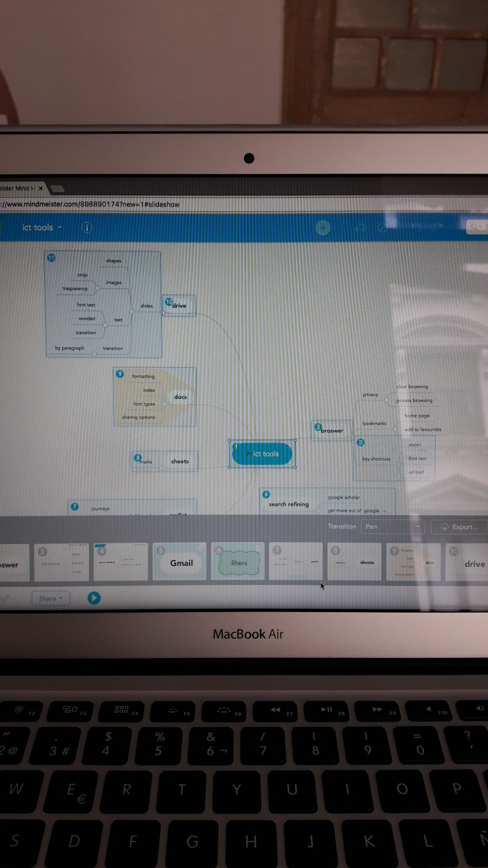Image resolution: width=488 pixels, height=868 pixels.
Task: Select the marks node
Action: coord(146,462)
